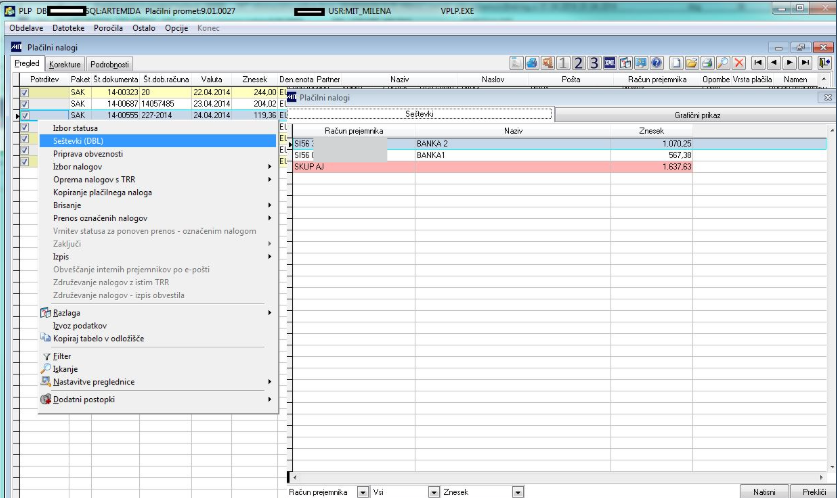Close the Plačilni nalogi summary popup
Image resolution: width=837 pixels, height=498 pixels.
click(828, 98)
